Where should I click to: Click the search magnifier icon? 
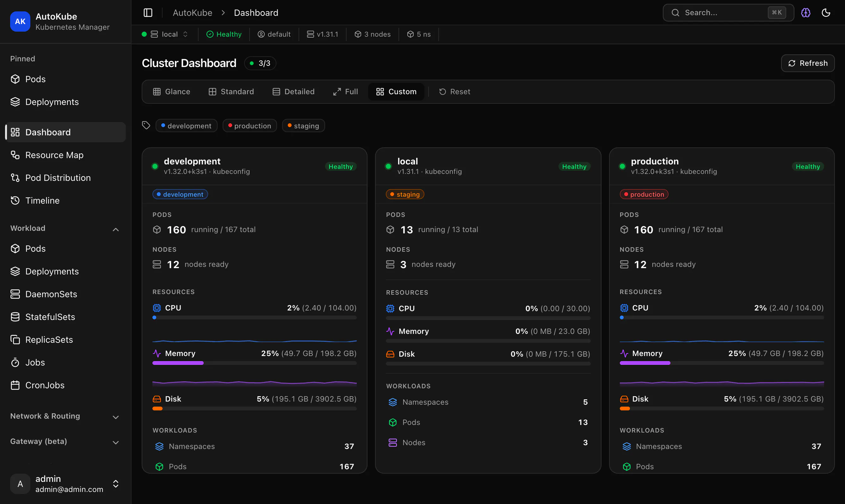pos(675,13)
